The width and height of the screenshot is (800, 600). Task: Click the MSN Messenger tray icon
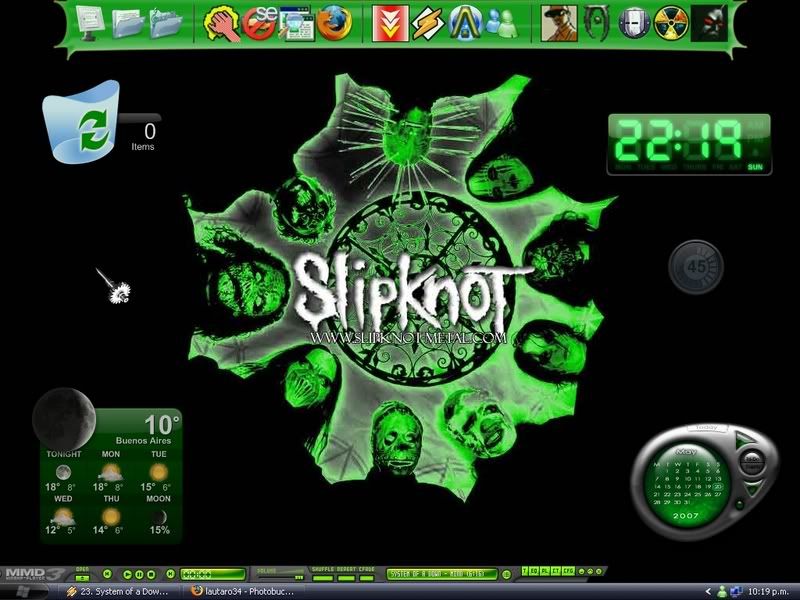coord(721,591)
